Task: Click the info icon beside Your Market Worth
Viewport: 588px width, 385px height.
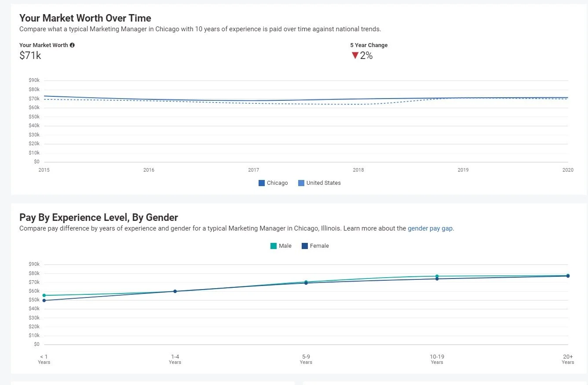Action: tap(72, 45)
